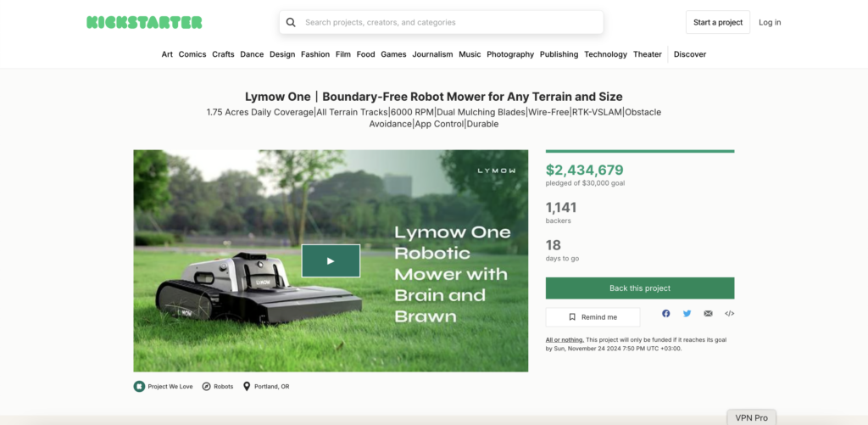Open the Crafts category
Screen dimensions: 868x425
point(223,54)
